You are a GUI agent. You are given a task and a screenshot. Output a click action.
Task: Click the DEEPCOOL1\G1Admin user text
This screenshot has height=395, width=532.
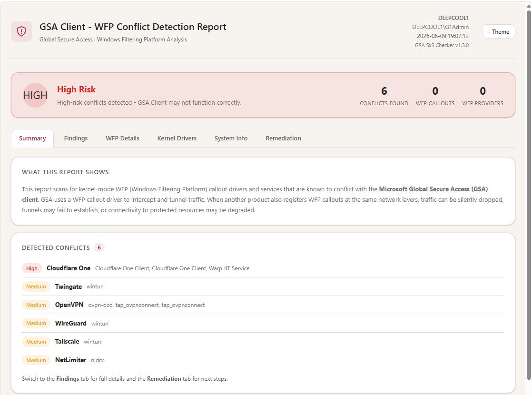[x=440, y=27]
